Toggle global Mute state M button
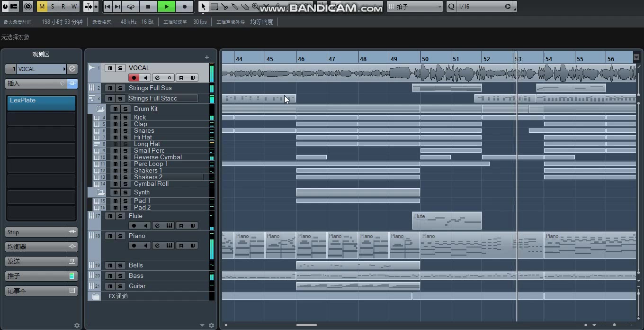The height and width of the screenshot is (330, 644). tap(42, 7)
